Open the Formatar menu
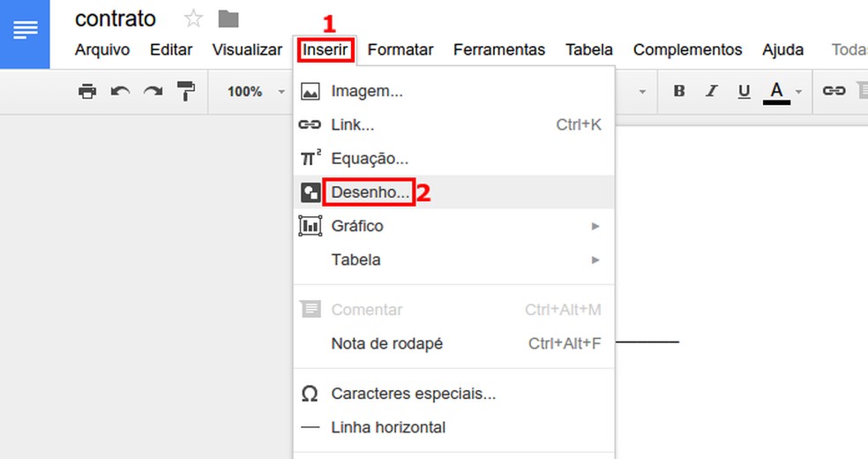Screen dimensions: 868x459 coord(400,49)
